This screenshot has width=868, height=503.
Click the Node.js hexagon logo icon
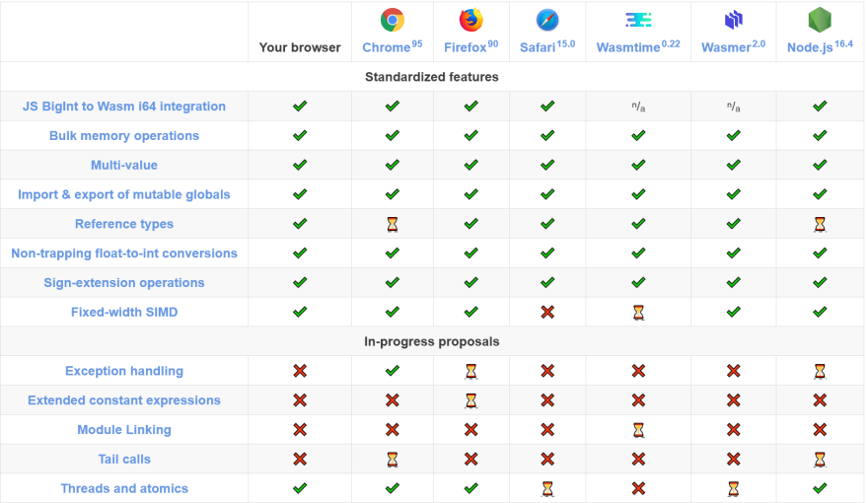[x=820, y=20]
